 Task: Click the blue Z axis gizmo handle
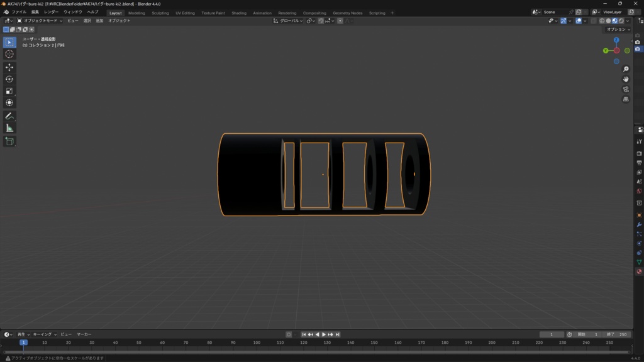616,40
